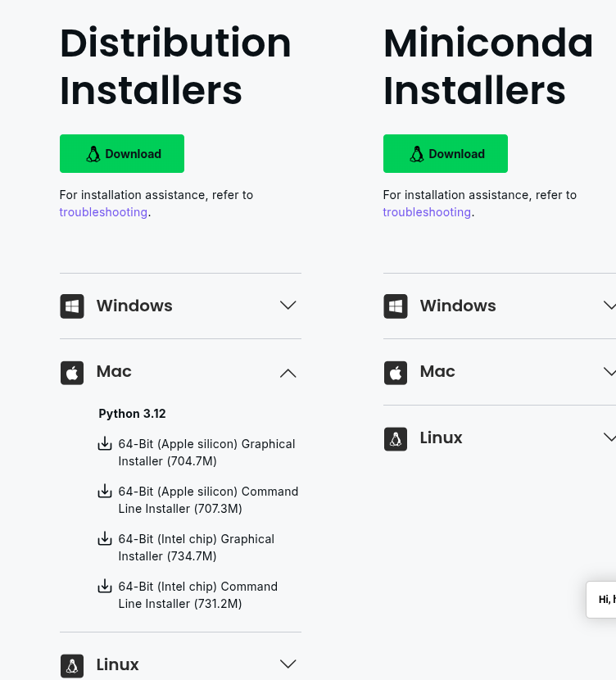
Task: Click the Apple logo icon under Distribution Installers
Action: pos(72,373)
